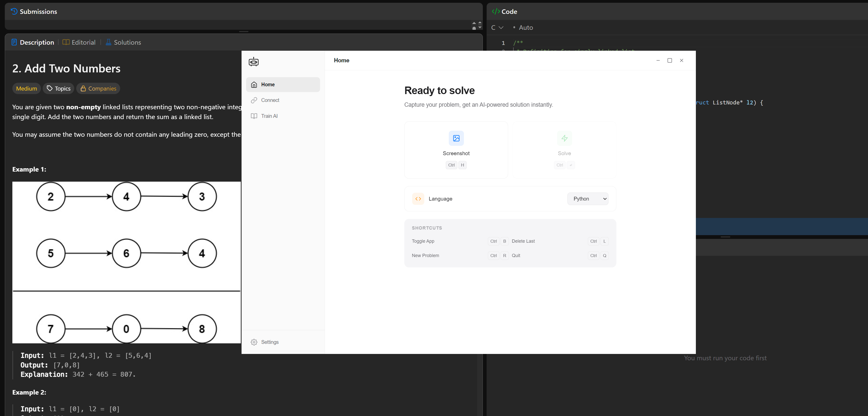Image resolution: width=868 pixels, height=416 pixels.
Task: Click the Code panel header icon
Action: tap(496, 11)
